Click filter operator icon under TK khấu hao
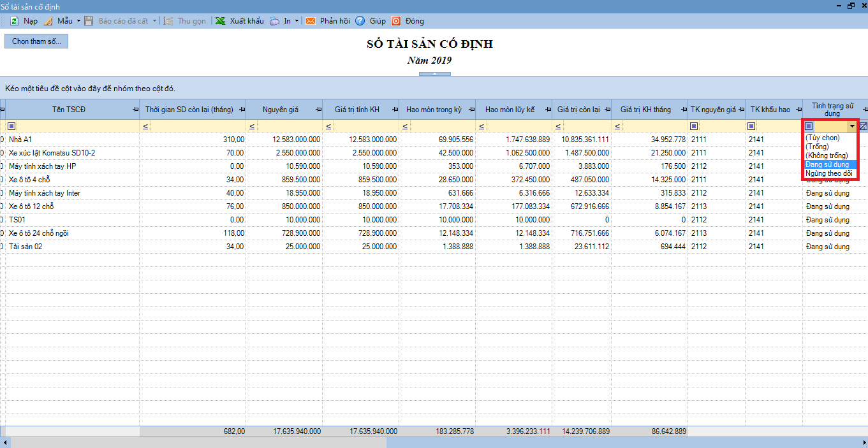The width and height of the screenshot is (868, 448). tap(751, 126)
